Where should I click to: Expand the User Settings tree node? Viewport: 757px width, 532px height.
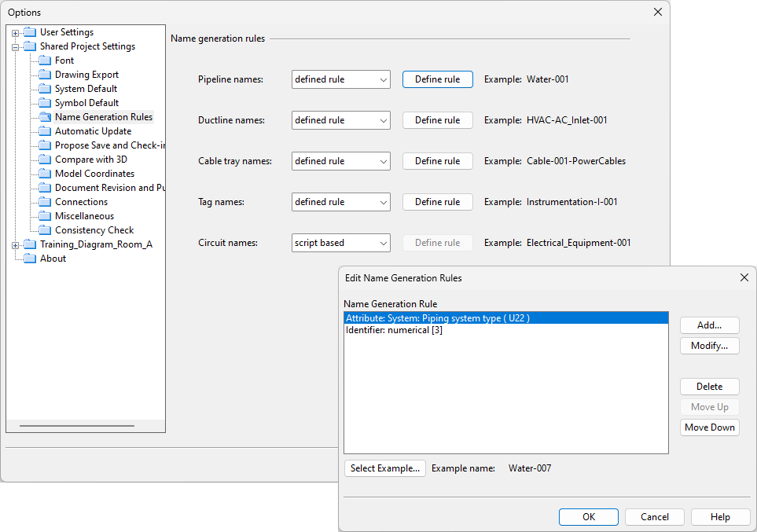coord(15,33)
